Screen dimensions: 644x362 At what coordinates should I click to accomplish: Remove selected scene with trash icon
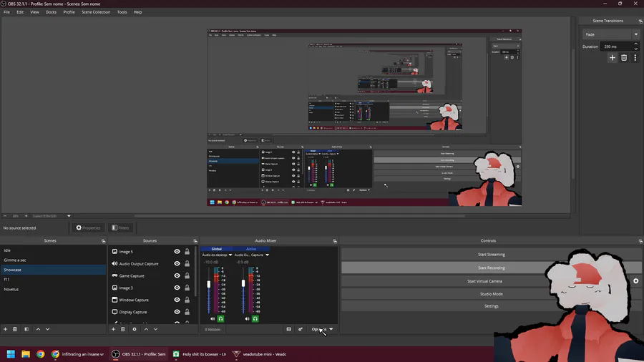[15, 329]
